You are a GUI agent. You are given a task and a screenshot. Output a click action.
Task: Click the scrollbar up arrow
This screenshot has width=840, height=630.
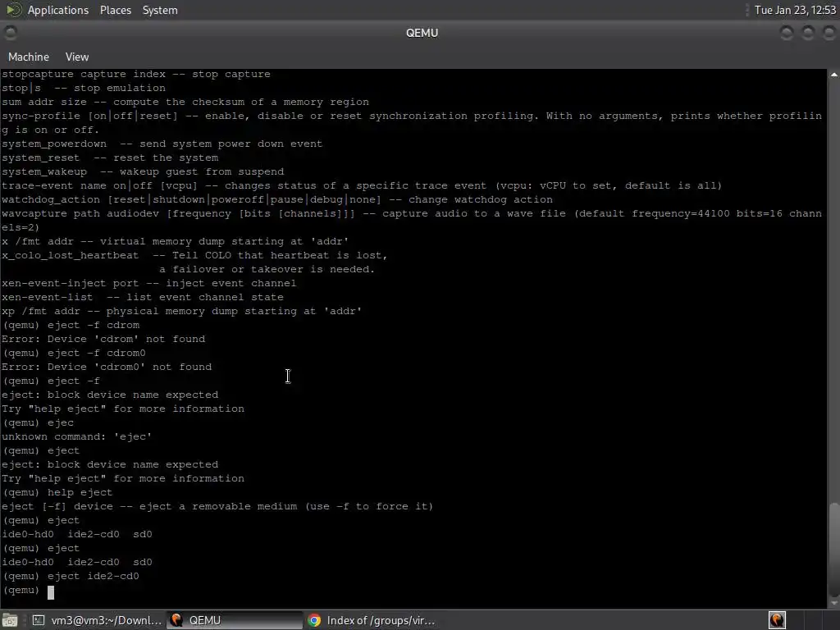(834, 75)
